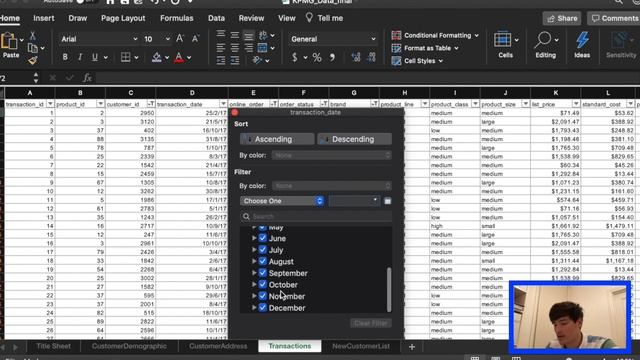Viewport: 640px width, 360px height.
Task: Click the Paste clipboard icon
Action: [9, 42]
